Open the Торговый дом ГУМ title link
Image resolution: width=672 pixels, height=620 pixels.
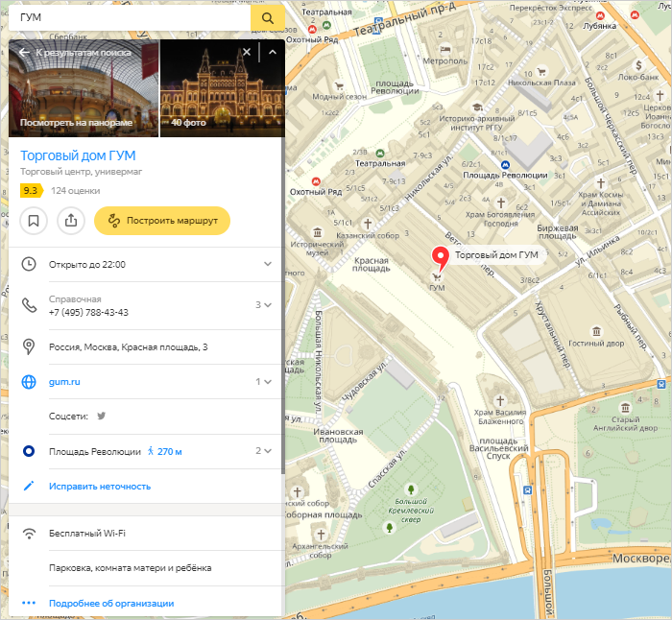click(x=78, y=155)
